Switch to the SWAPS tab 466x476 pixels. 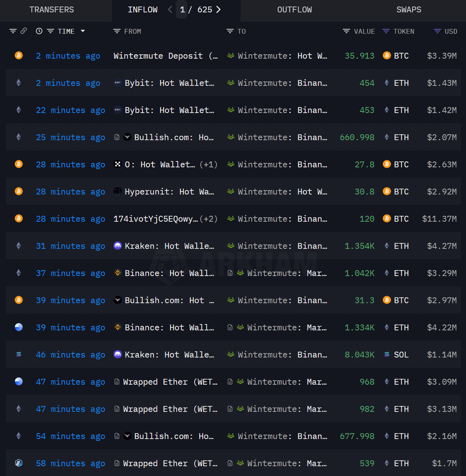coord(409,10)
